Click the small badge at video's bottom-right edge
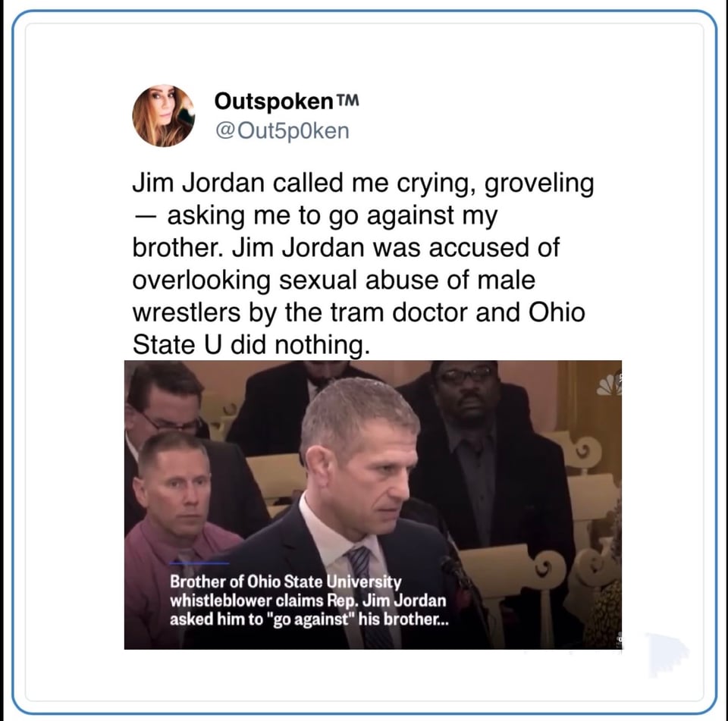The width and height of the screenshot is (728, 721). pyautogui.click(x=619, y=640)
